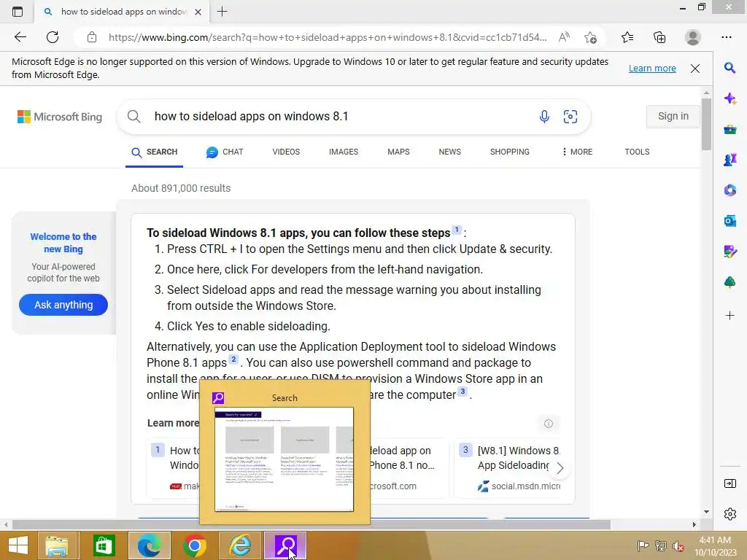Click the info icon beside Learn more
This screenshot has height=560, width=747.
coord(549,424)
